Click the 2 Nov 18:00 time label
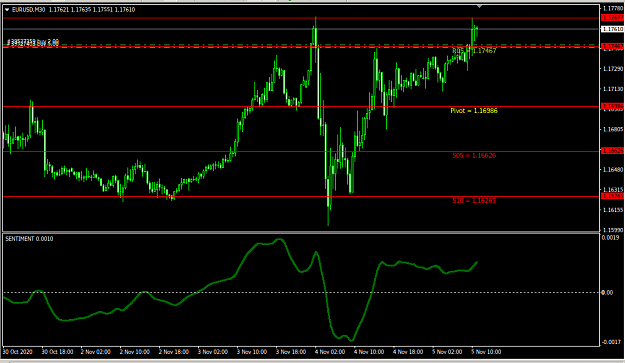Viewport: 625px width, 363px height. [174, 352]
